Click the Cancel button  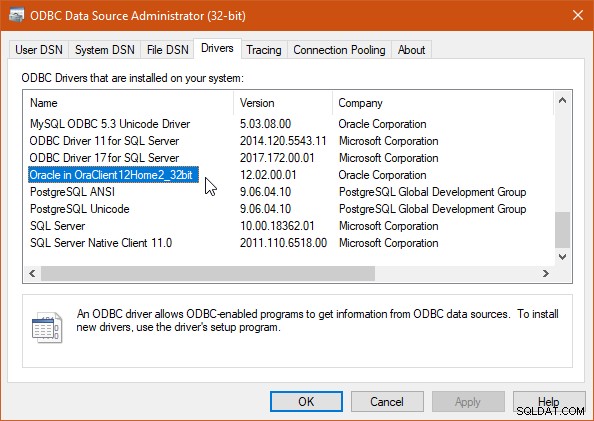point(387,402)
